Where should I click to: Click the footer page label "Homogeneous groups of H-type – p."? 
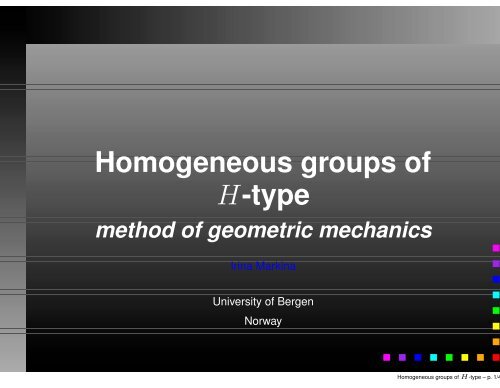tap(448, 377)
